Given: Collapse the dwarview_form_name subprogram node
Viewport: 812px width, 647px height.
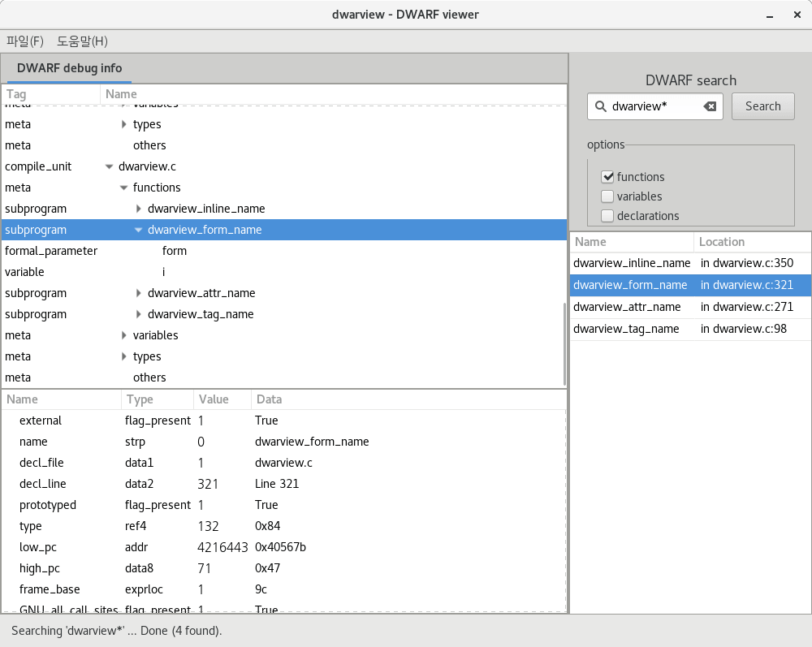Looking at the screenshot, I should (x=139, y=230).
